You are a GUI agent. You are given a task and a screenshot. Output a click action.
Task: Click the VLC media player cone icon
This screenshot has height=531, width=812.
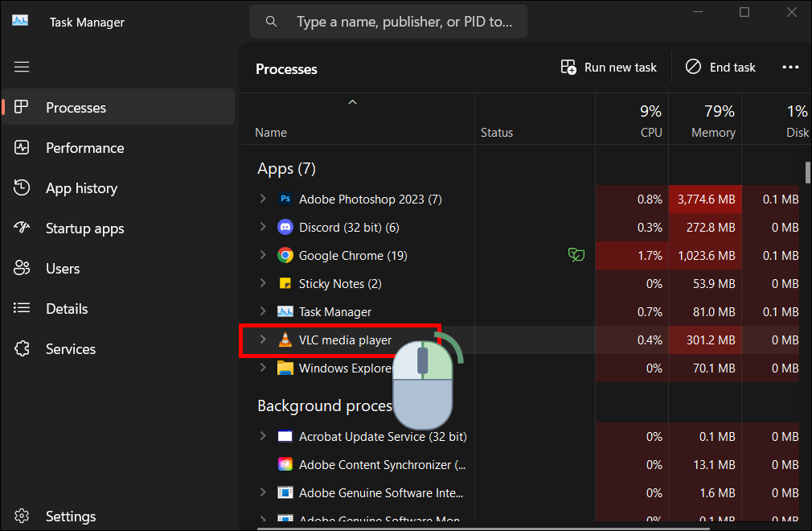tap(285, 340)
